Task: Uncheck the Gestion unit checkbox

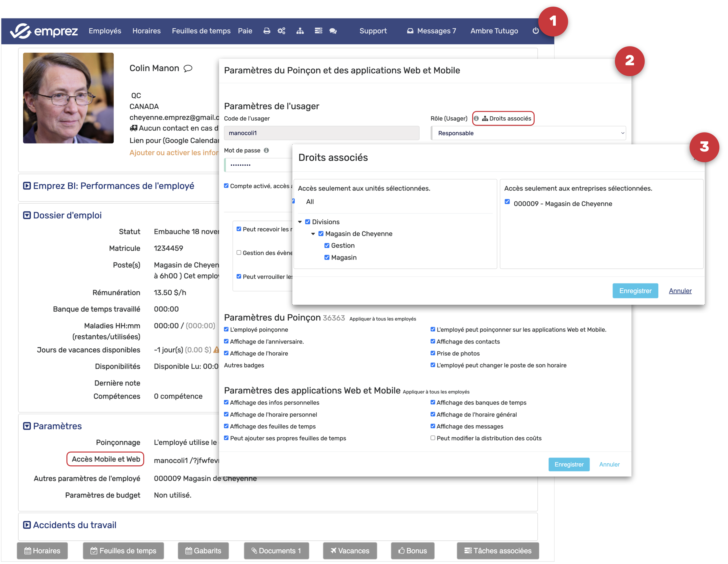Action: 327,246
